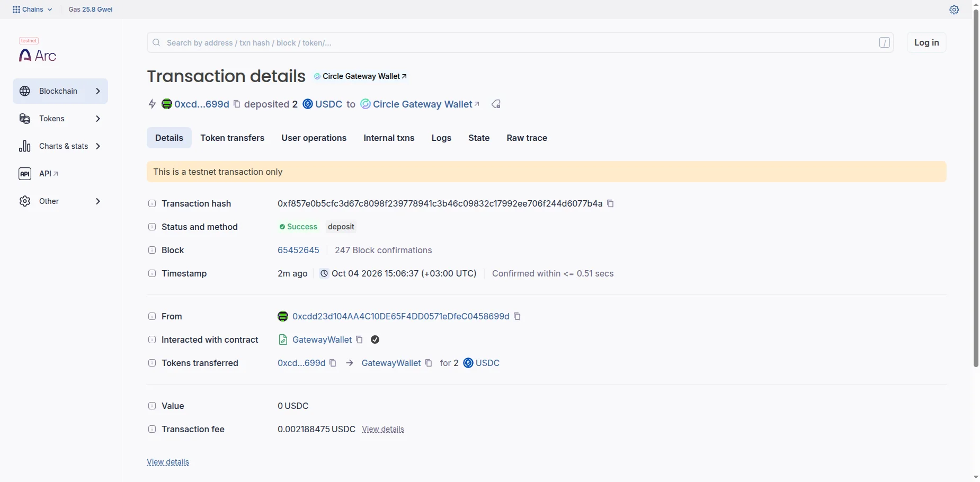Copy 0xcd...699d address in Tokens transferred row
This screenshot has height=482, width=980.
coord(333,363)
